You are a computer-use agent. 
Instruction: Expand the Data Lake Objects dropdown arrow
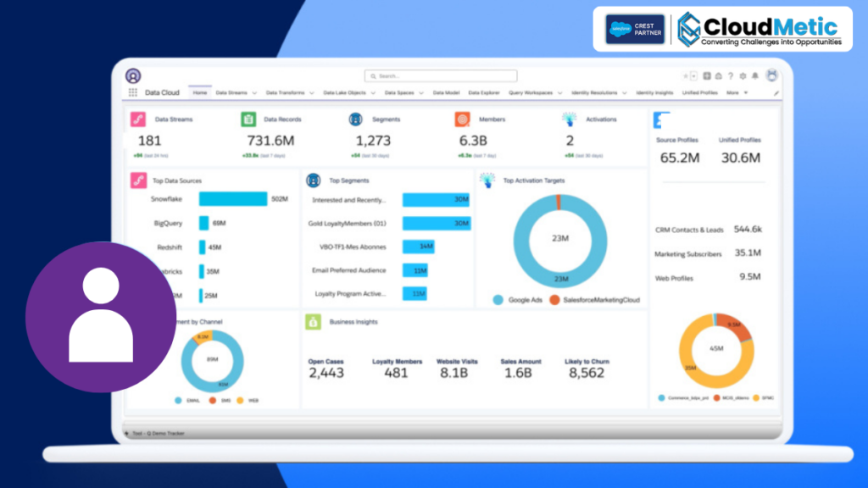[373, 93]
